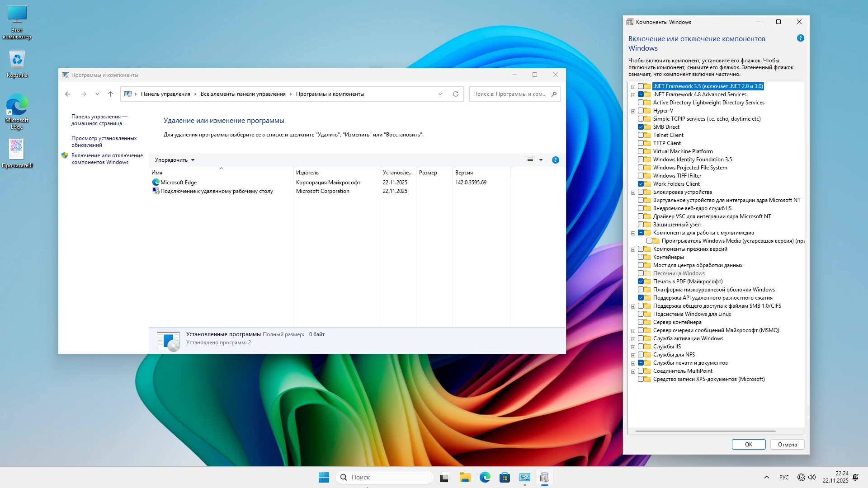This screenshot has width=868, height=488.
Task: Collapse the multimedia components tree node
Action: point(633,233)
